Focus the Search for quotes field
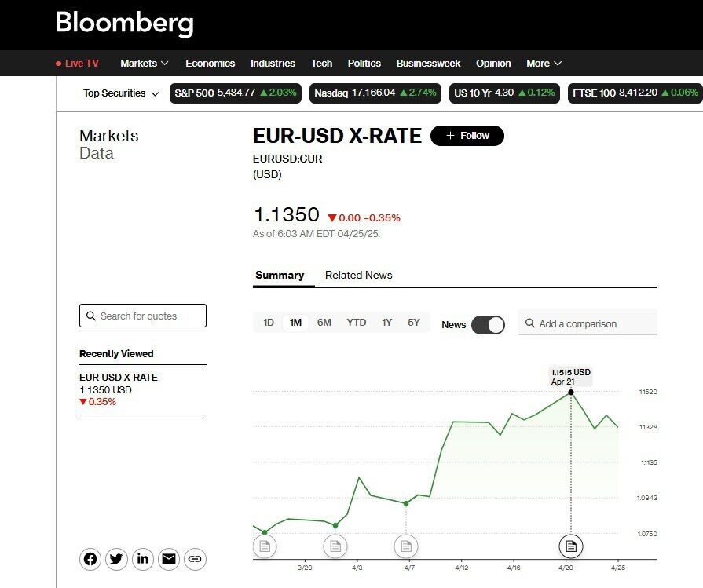 coord(143,316)
